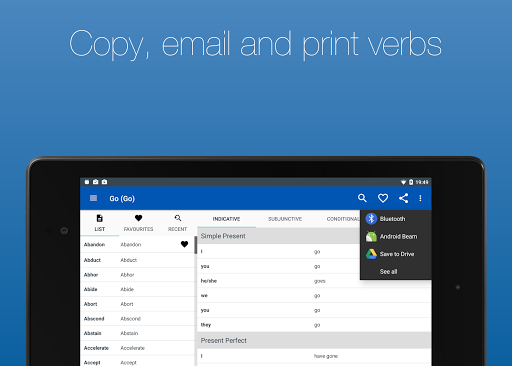Tap the Simple Present section header

[x=279, y=236]
